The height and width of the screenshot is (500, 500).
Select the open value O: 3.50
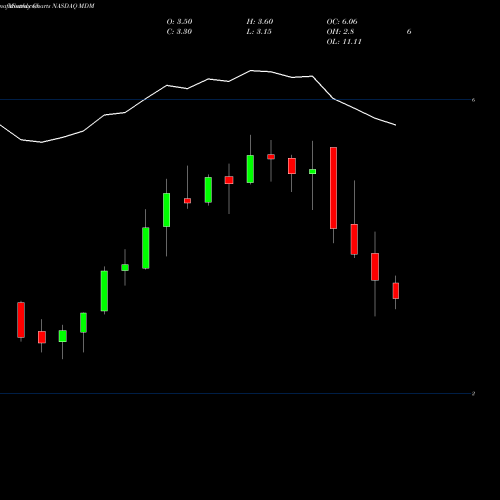(179, 21)
